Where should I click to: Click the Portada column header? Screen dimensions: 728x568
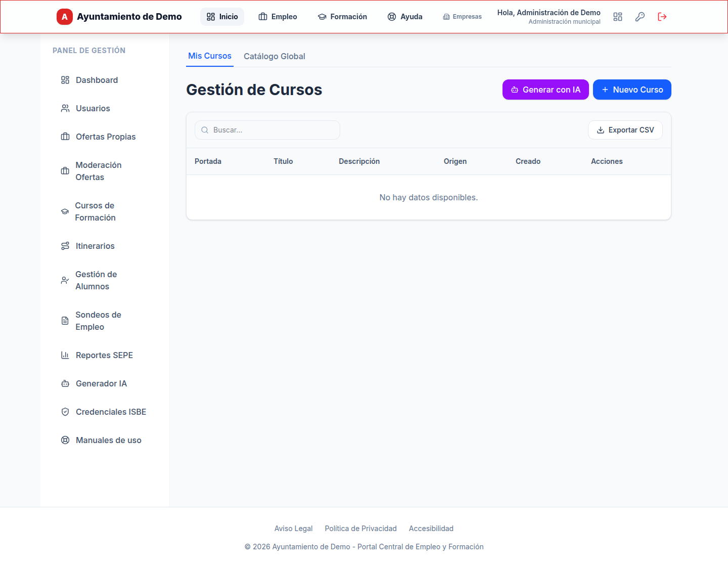pyautogui.click(x=208, y=161)
